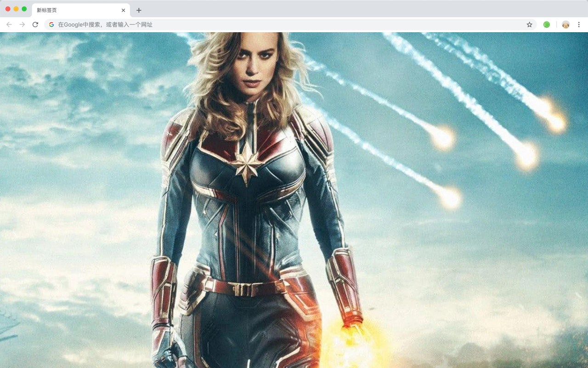Minimize window with yellow button
Viewport: 588px width, 368px height.
pos(16,9)
